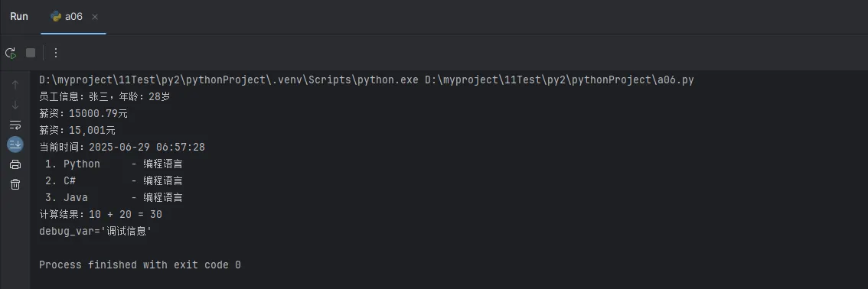Image resolution: width=868 pixels, height=289 pixels.
Task: Jump down the stack trace arrow
Action: [15, 105]
